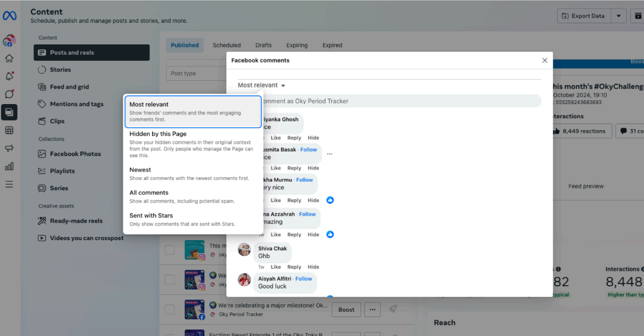Viewport: 644px width, 336px height.
Task: Open the Export Data dropdown arrow
Action: tap(619, 16)
